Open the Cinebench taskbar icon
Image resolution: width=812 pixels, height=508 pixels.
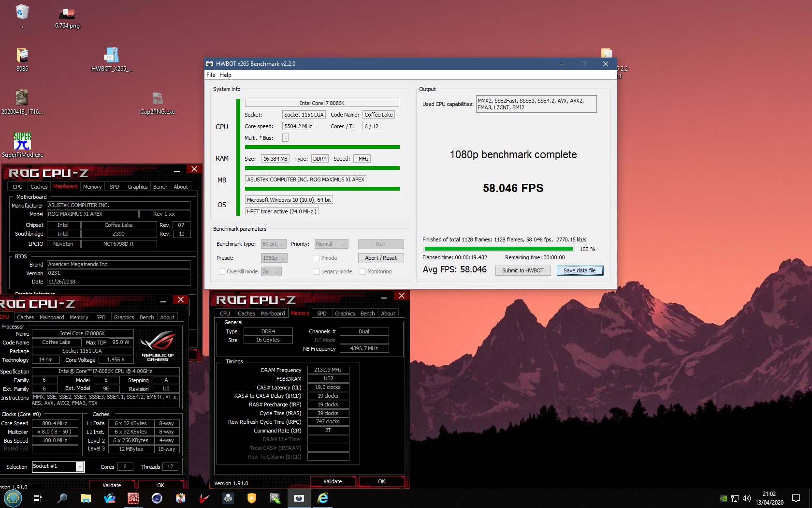pyautogui.click(x=157, y=498)
